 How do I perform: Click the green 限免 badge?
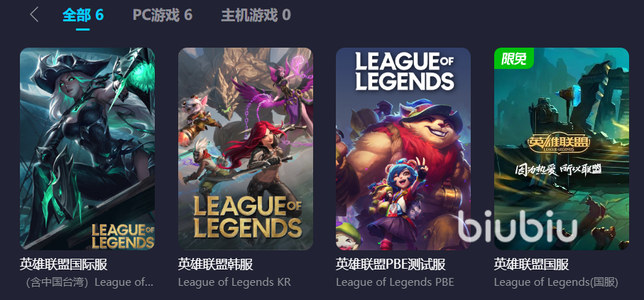point(514,58)
